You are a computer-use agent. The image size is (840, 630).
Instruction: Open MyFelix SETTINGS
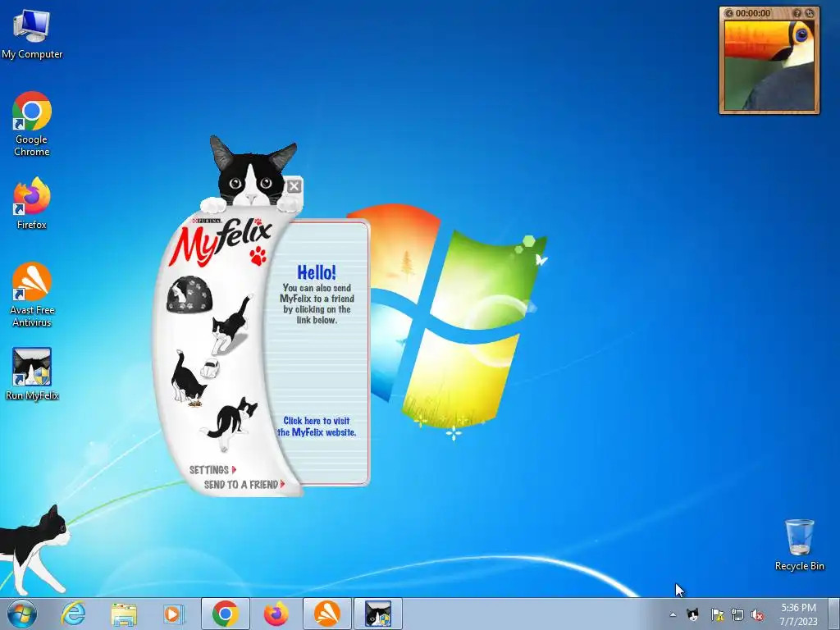click(x=212, y=470)
